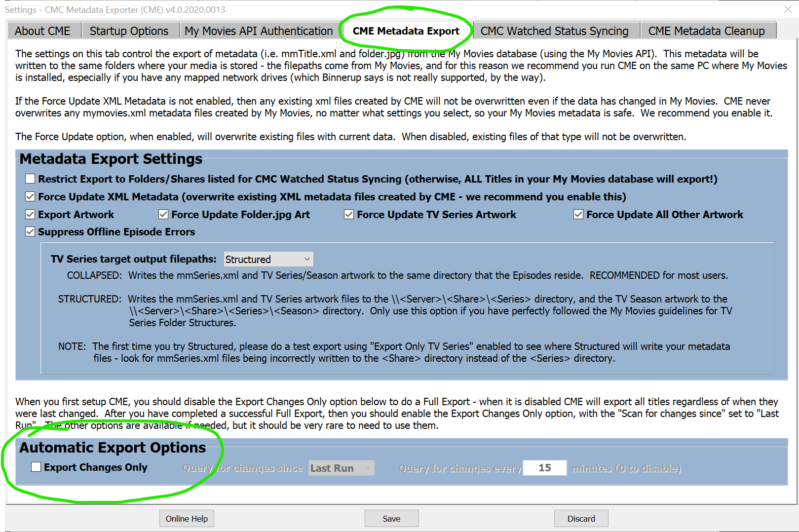Save the settings
The height and width of the screenshot is (532, 799).
(391, 519)
